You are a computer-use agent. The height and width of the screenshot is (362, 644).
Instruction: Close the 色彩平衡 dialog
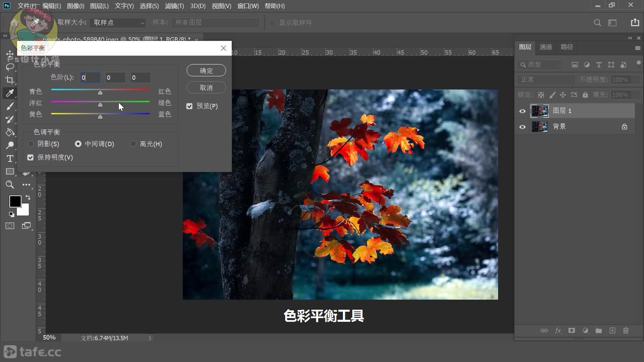[223, 48]
